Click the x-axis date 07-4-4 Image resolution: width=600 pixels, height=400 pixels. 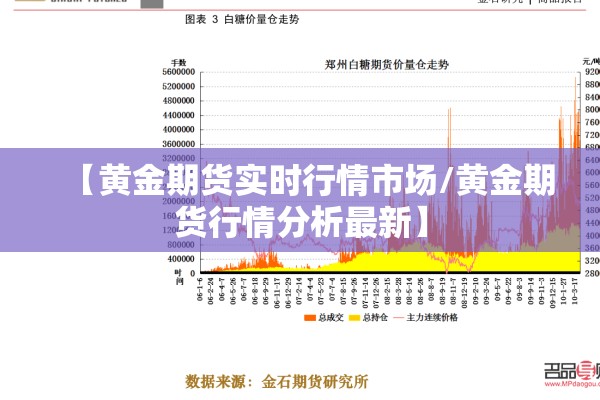click(x=310, y=289)
